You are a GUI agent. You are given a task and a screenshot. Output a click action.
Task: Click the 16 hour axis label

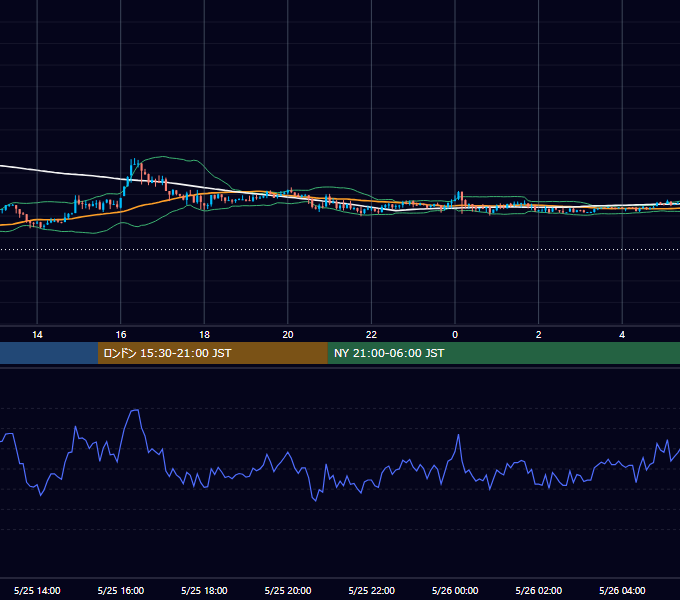click(121, 335)
